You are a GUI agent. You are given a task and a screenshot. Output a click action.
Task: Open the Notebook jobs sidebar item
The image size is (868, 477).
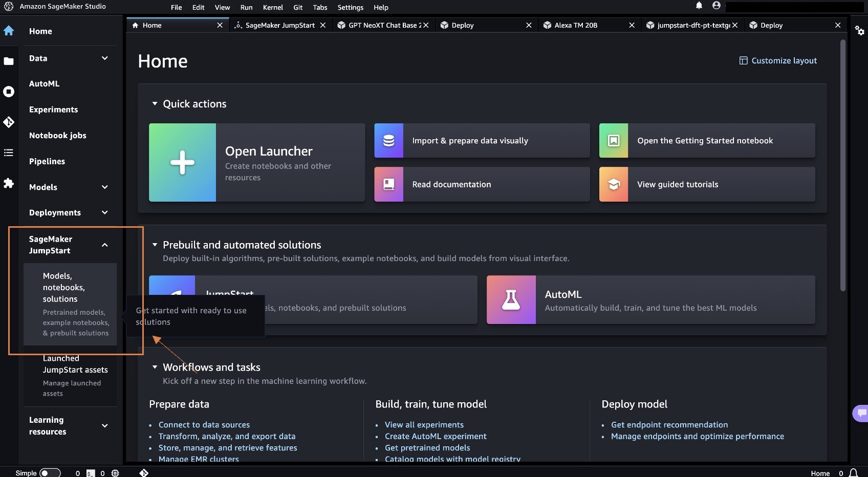(x=58, y=136)
